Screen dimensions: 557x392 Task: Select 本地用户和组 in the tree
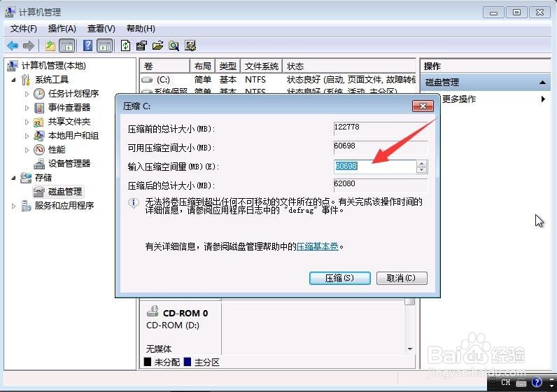click(x=73, y=135)
